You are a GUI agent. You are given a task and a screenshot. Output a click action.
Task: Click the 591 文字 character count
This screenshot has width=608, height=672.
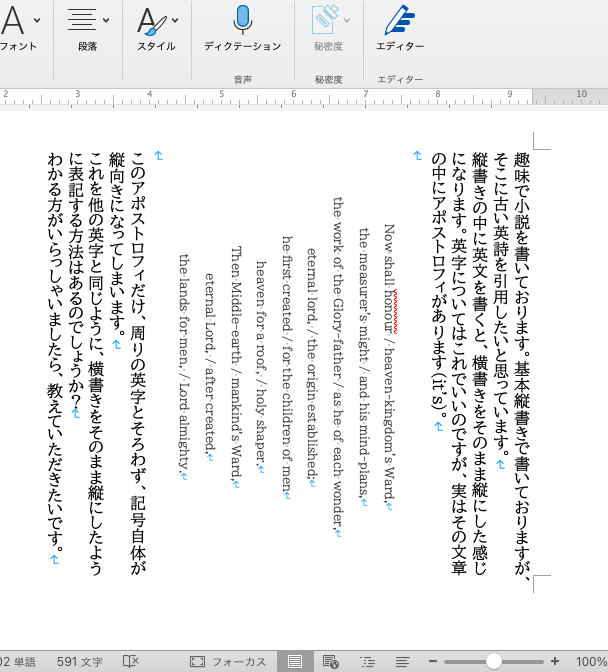coord(80,662)
